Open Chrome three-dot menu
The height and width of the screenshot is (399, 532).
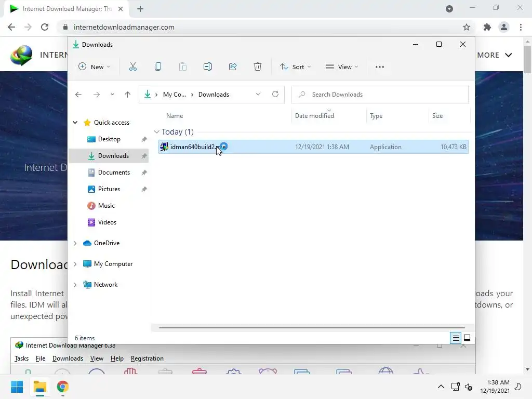pyautogui.click(x=521, y=27)
